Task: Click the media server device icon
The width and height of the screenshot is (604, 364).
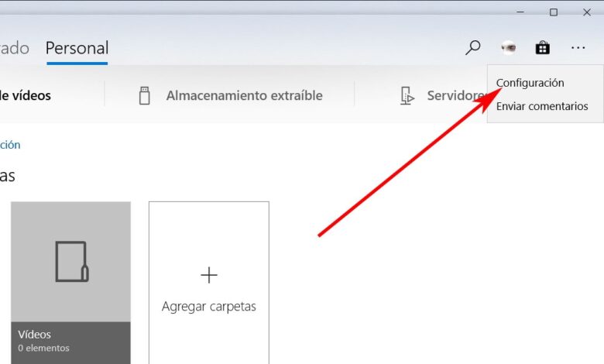Action: [407, 95]
